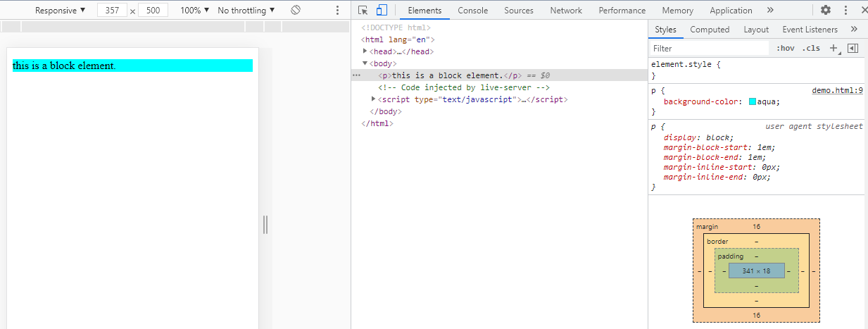Open device toolbar more options menu
Viewport: 868px width, 329px height.
[x=337, y=11]
